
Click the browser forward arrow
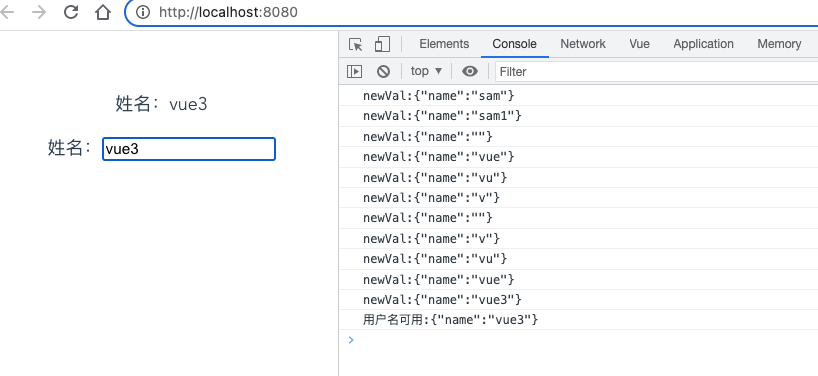[x=39, y=12]
